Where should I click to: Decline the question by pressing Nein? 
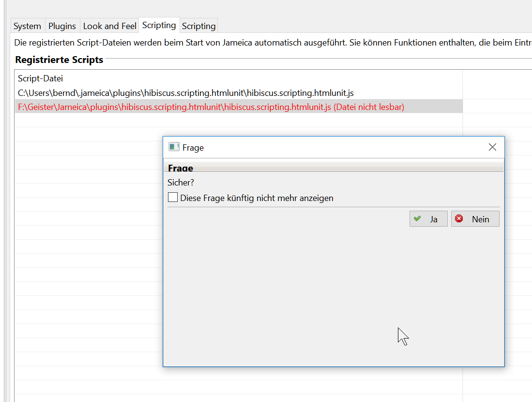point(475,219)
